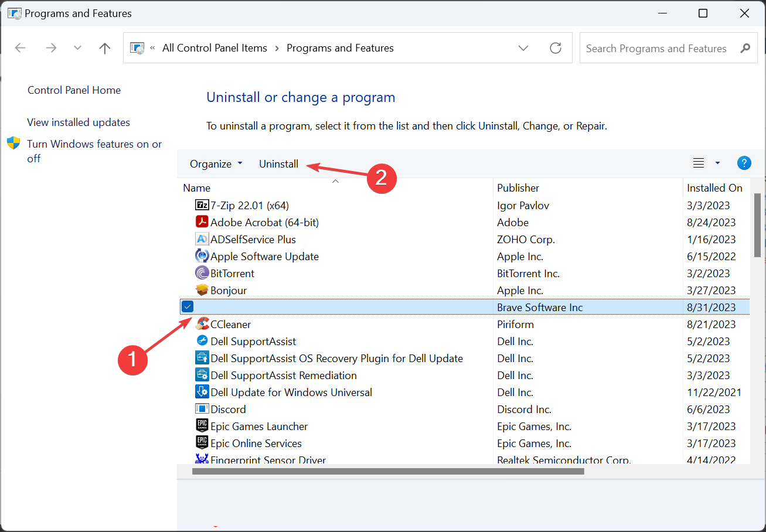
Task: Click the 7-Zip program icon
Action: click(202, 205)
